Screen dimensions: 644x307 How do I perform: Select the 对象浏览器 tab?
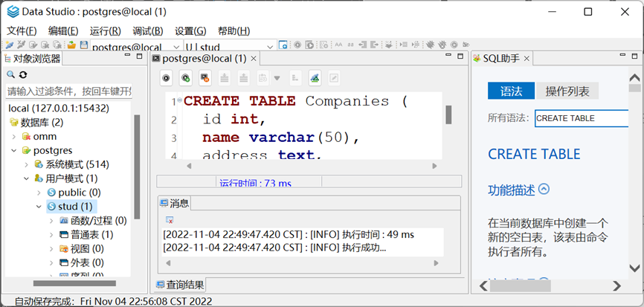point(33,59)
